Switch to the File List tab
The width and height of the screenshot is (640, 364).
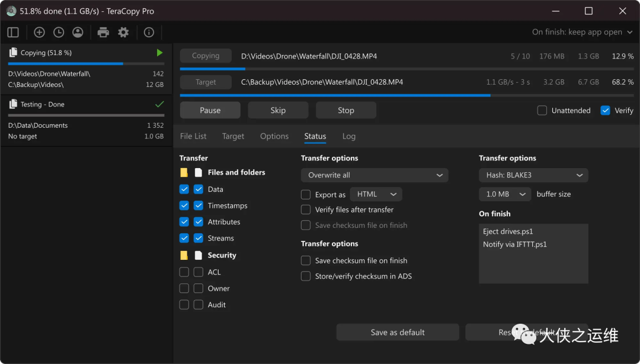coord(193,136)
